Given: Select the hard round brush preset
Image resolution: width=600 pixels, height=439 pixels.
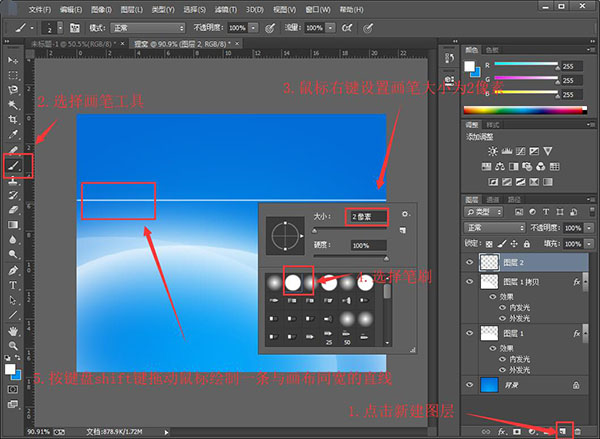Looking at the screenshot, I should (x=293, y=282).
